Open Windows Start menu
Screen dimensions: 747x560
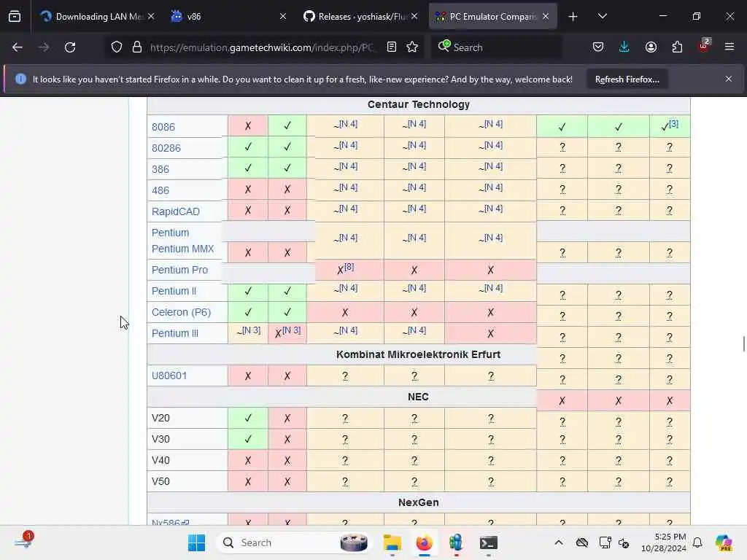[x=196, y=542]
